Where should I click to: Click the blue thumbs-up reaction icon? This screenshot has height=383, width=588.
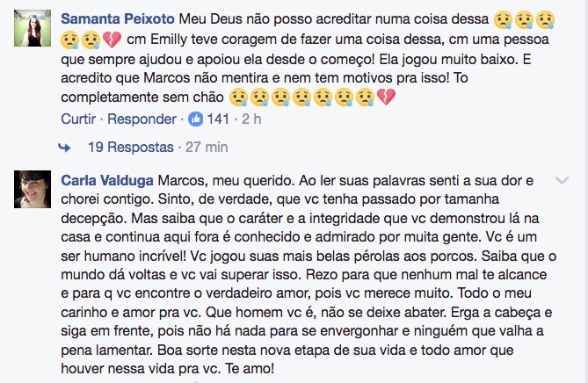[x=196, y=118]
